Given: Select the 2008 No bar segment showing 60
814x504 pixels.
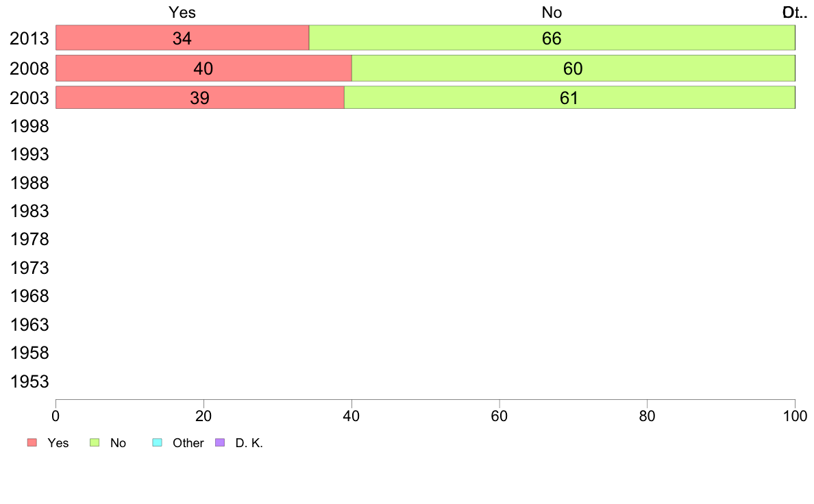Looking at the screenshot, I should (x=573, y=68).
